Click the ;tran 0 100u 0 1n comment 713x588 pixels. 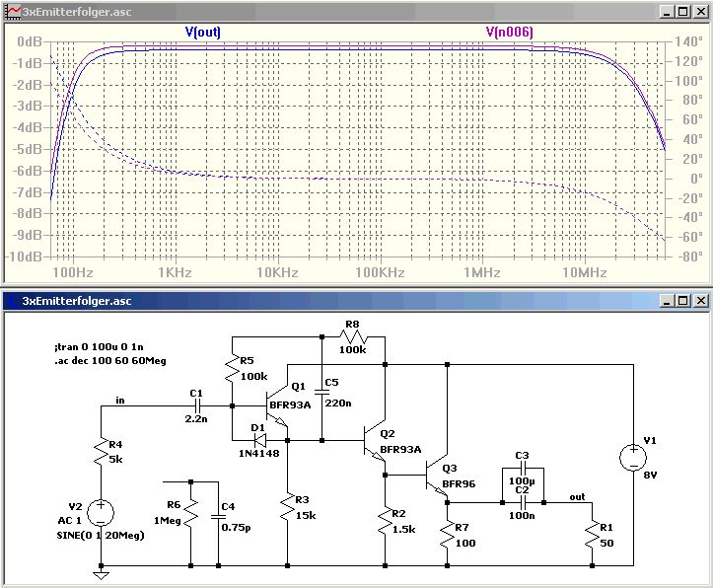click(99, 347)
